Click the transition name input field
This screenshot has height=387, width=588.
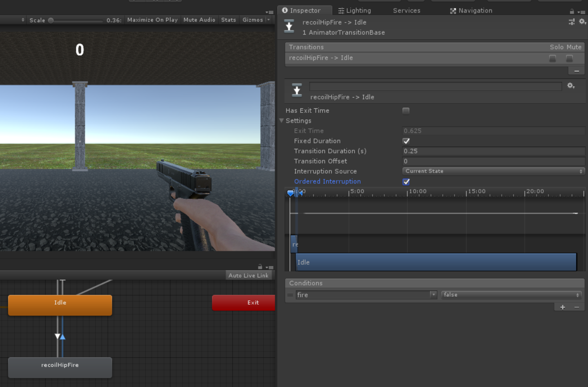[x=435, y=86]
